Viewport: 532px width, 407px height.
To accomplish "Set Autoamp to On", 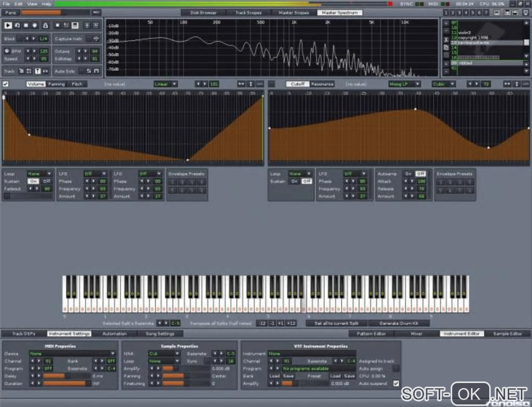I will tap(408, 174).
